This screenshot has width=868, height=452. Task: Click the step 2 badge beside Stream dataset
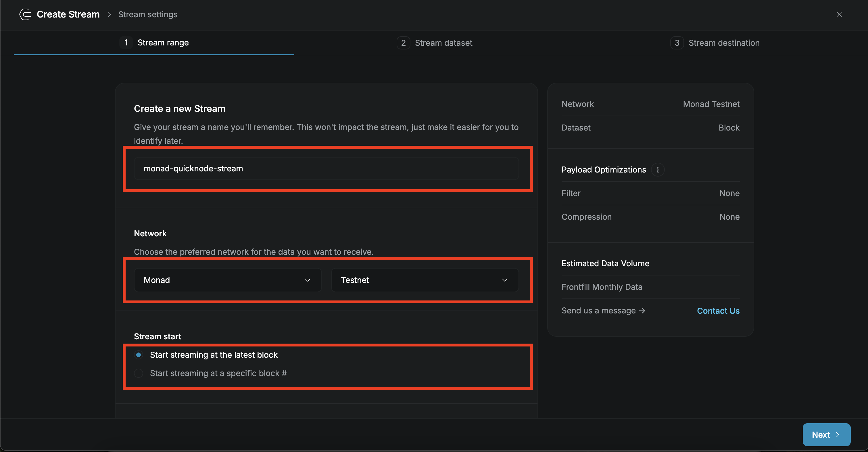pos(403,43)
